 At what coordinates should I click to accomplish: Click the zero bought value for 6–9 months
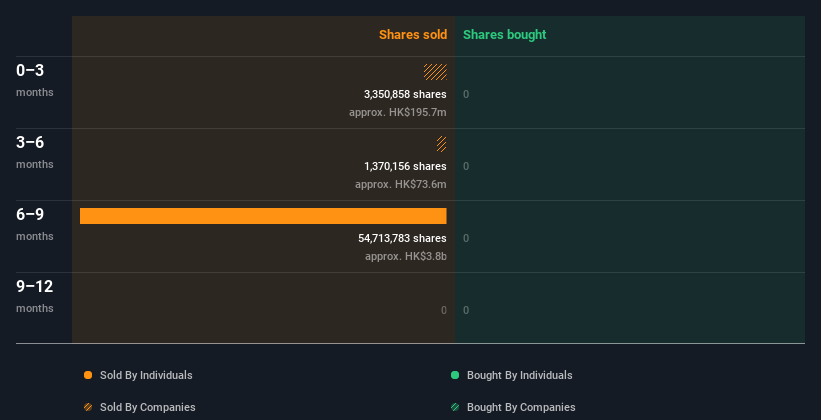(x=466, y=238)
